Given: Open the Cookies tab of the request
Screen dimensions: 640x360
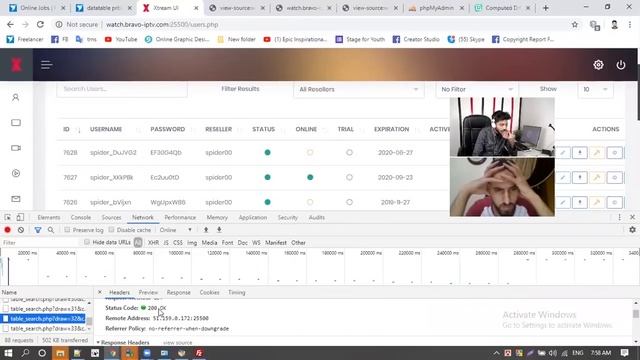Looking at the screenshot, I should (x=209, y=292).
